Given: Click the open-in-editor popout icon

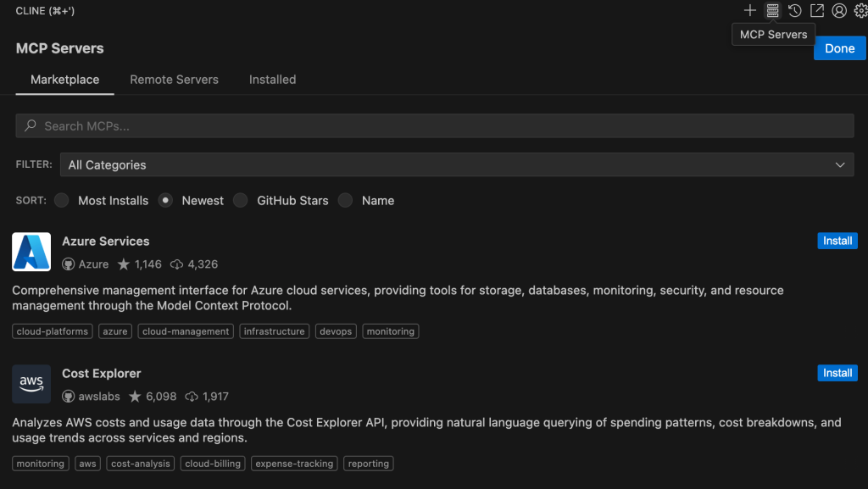Looking at the screenshot, I should pyautogui.click(x=816, y=11).
